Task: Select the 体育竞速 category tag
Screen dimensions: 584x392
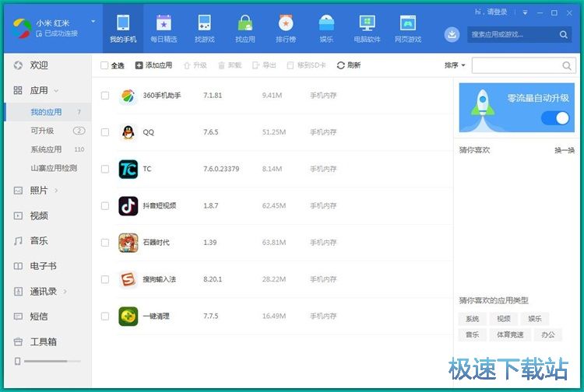Action: click(x=510, y=334)
